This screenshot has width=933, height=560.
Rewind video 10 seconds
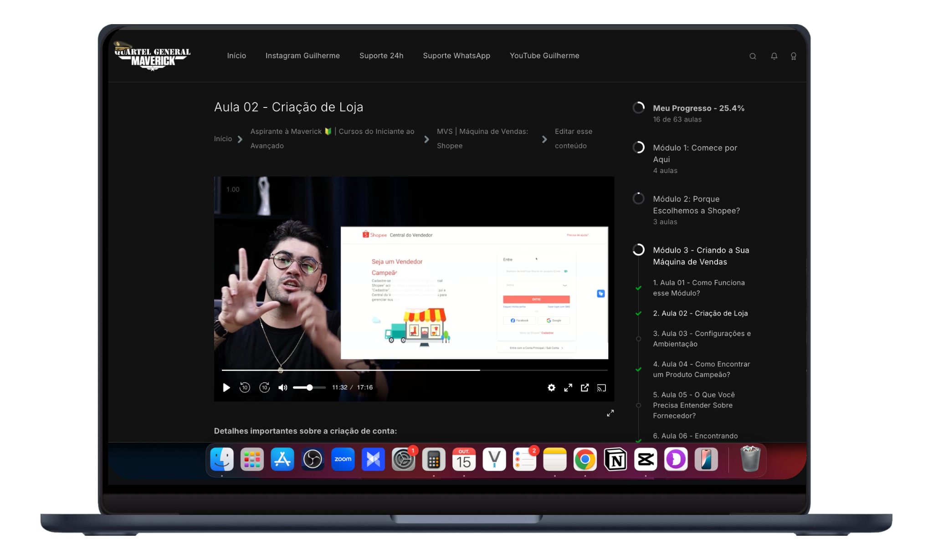(245, 387)
